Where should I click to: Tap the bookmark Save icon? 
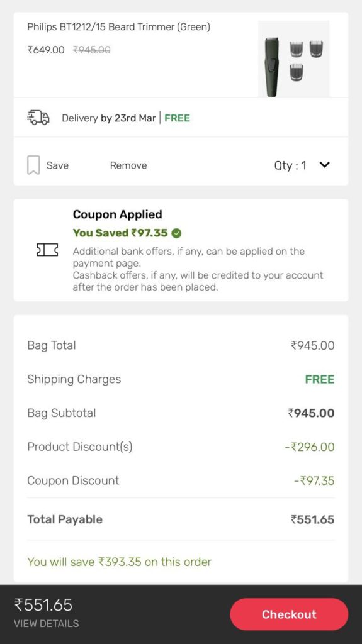click(33, 165)
